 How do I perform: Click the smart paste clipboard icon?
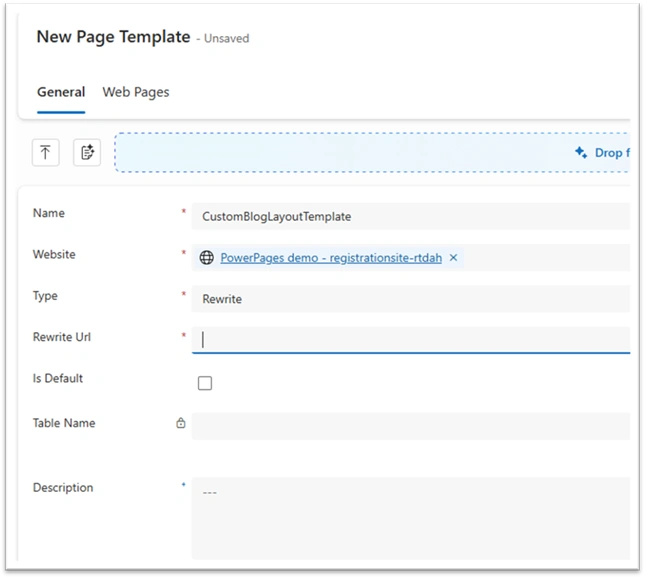87,152
